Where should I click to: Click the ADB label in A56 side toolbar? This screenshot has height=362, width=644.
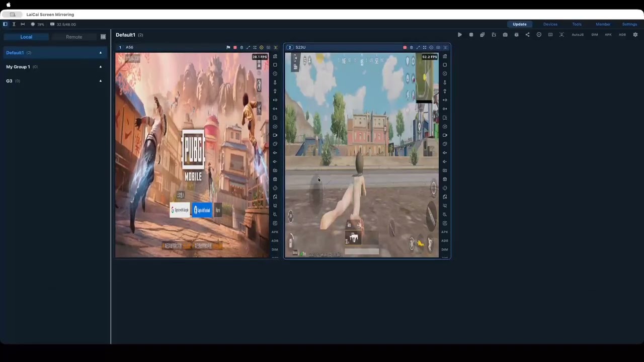click(x=275, y=241)
